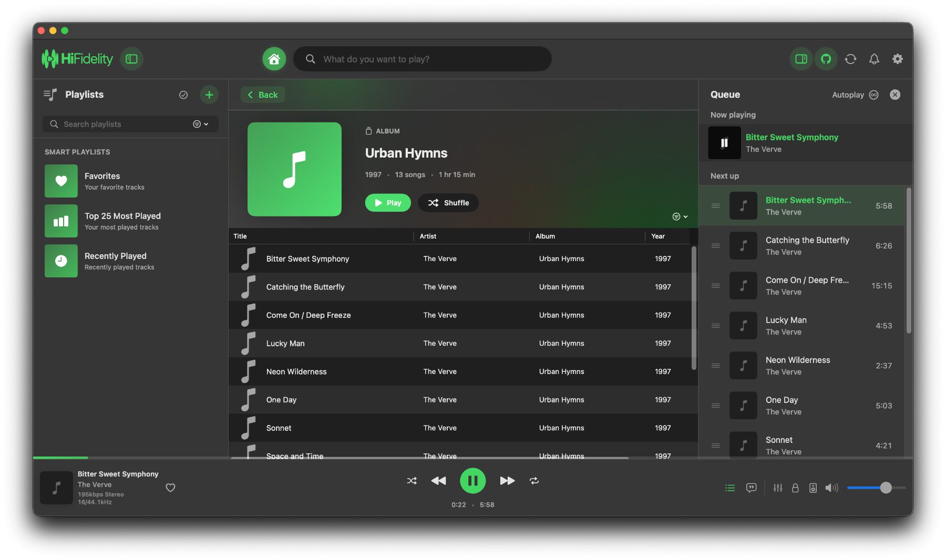Add a new playlist with plus button
Viewport: 946px width, 560px height.
pyautogui.click(x=209, y=95)
